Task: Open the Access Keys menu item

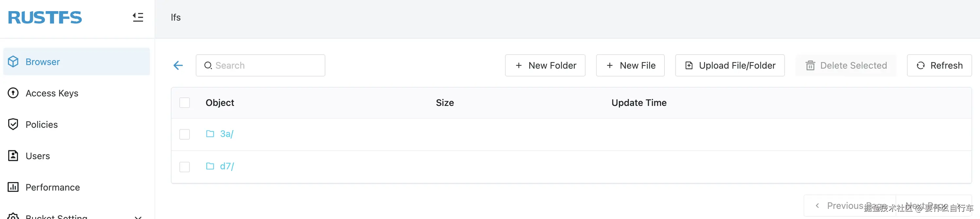Action: tap(52, 93)
